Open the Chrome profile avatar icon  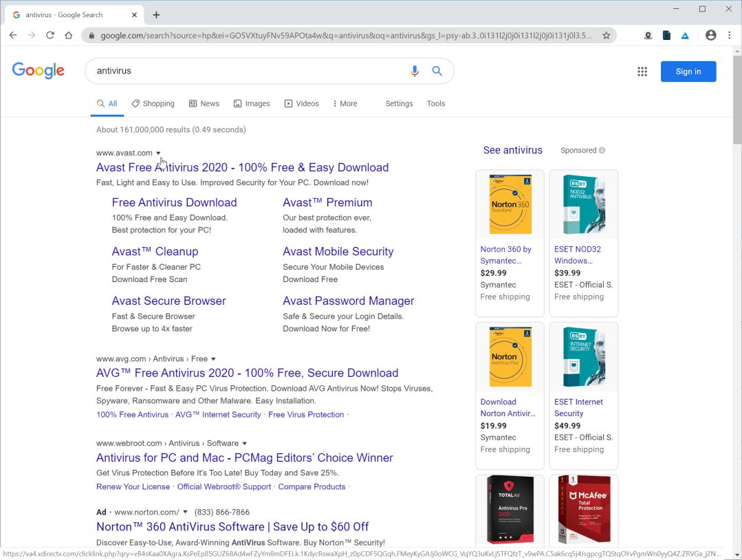click(x=710, y=35)
